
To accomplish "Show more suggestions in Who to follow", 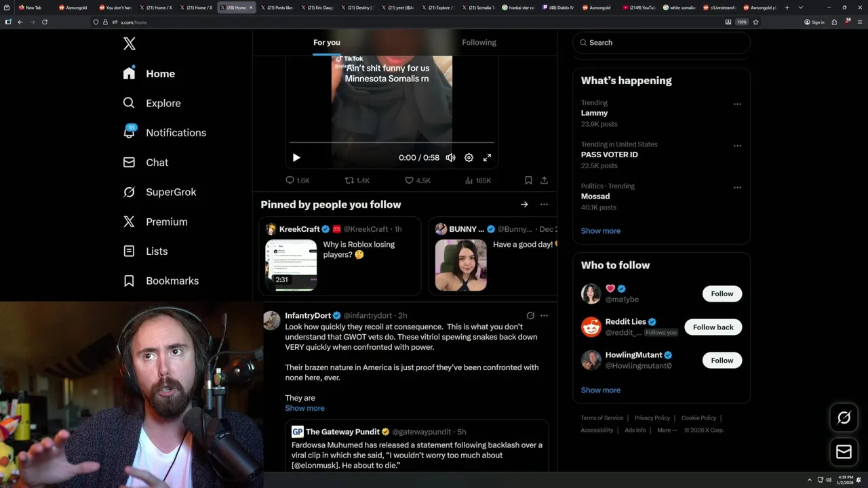I will point(601,390).
